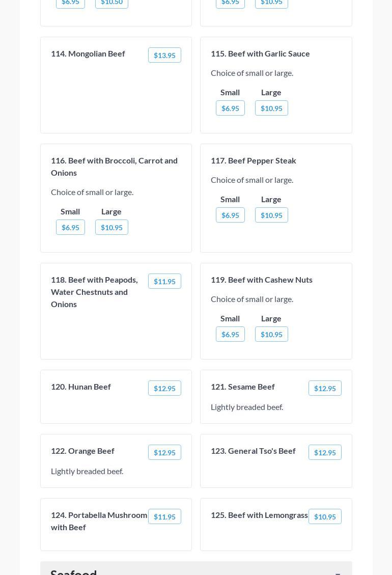
Task: Add Sesame Beef using its $12.95 button
Action: point(325,388)
